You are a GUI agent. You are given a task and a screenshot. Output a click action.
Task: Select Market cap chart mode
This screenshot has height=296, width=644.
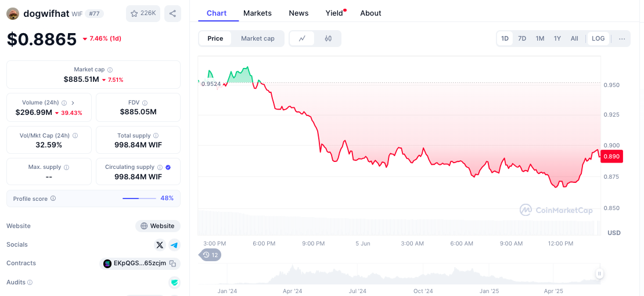coord(257,38)
